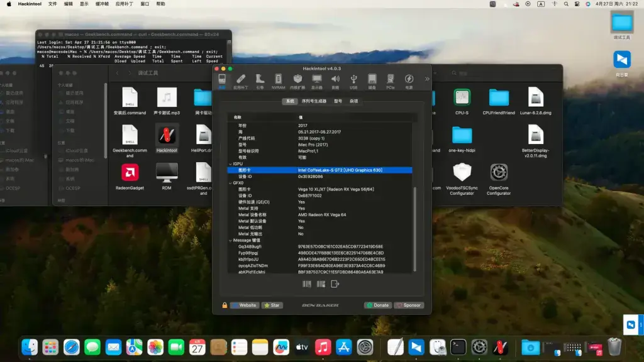This screenshot has height=362, width=644.
Task: Show more toolbar items via double chevron
Action: [x=427, y=79]
